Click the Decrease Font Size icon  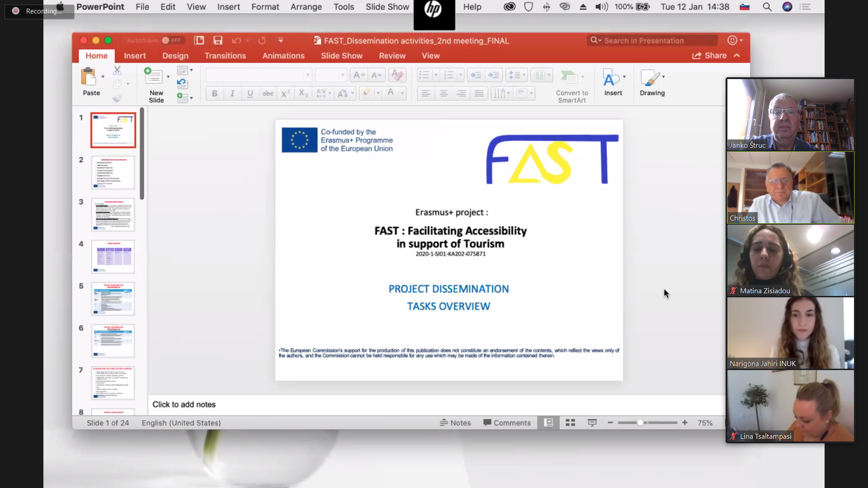[x=376, y=75]
